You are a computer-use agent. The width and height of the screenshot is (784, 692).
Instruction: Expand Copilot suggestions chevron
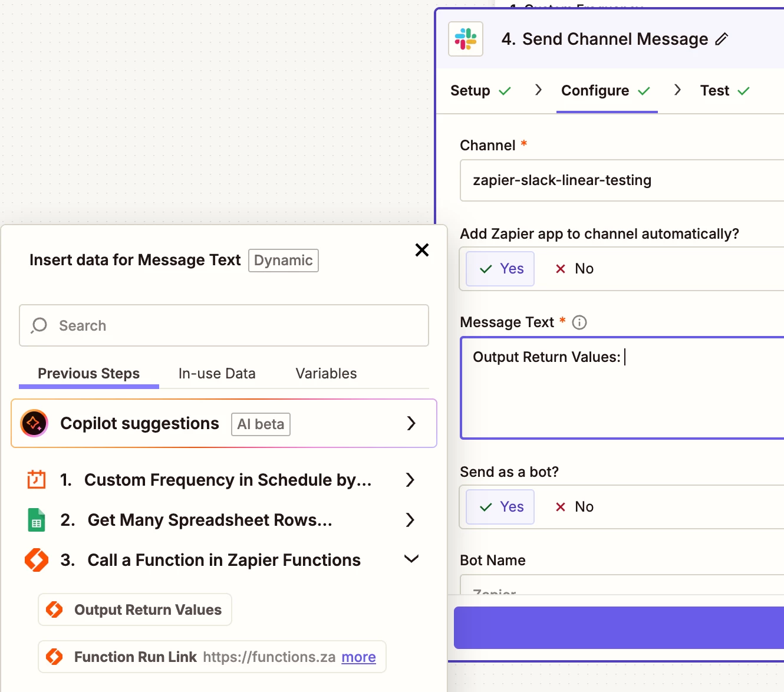point(411,423)
